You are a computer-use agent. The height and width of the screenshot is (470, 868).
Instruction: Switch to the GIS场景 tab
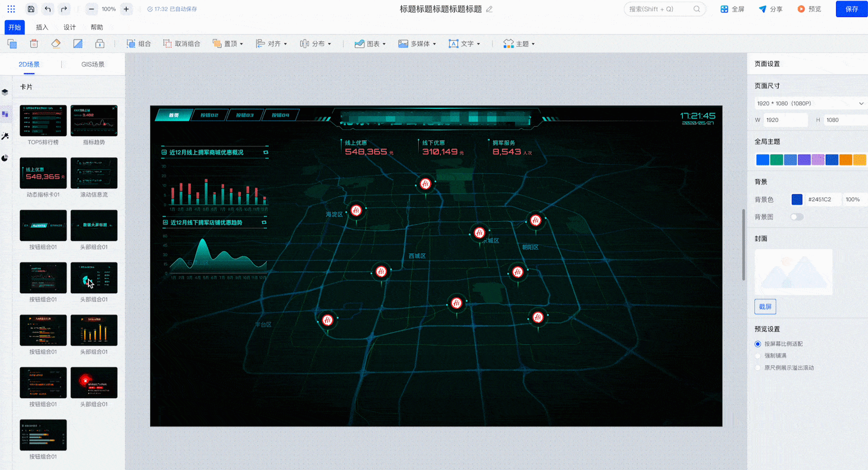[93, 64]
